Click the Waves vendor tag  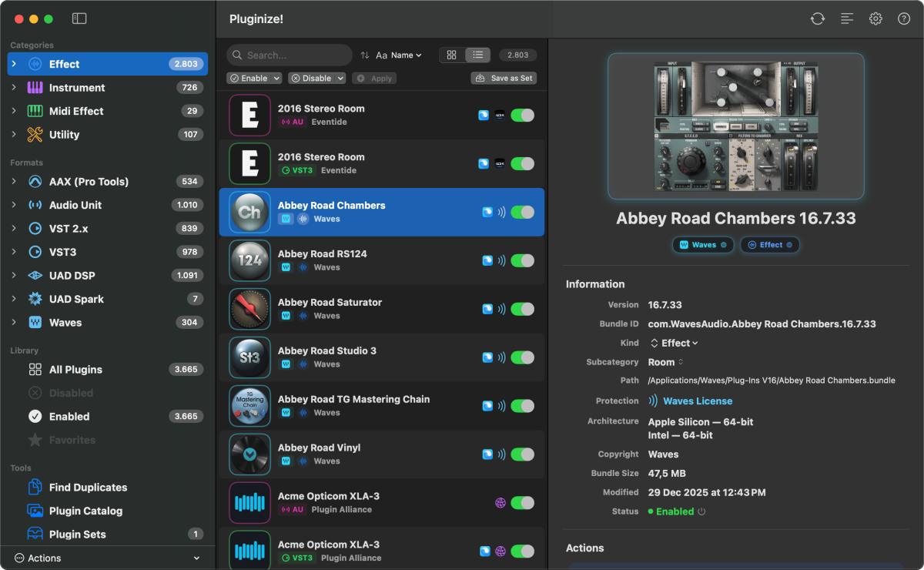click(702, 245)
